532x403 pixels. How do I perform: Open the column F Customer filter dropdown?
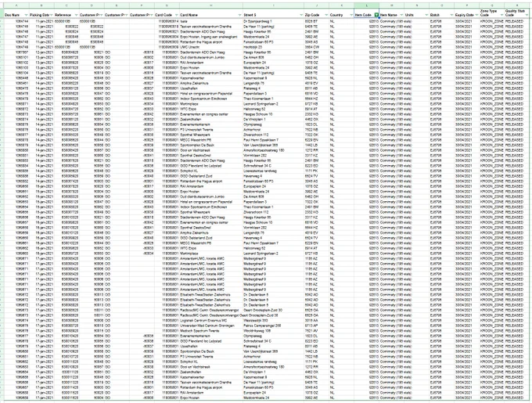[151, 15]
